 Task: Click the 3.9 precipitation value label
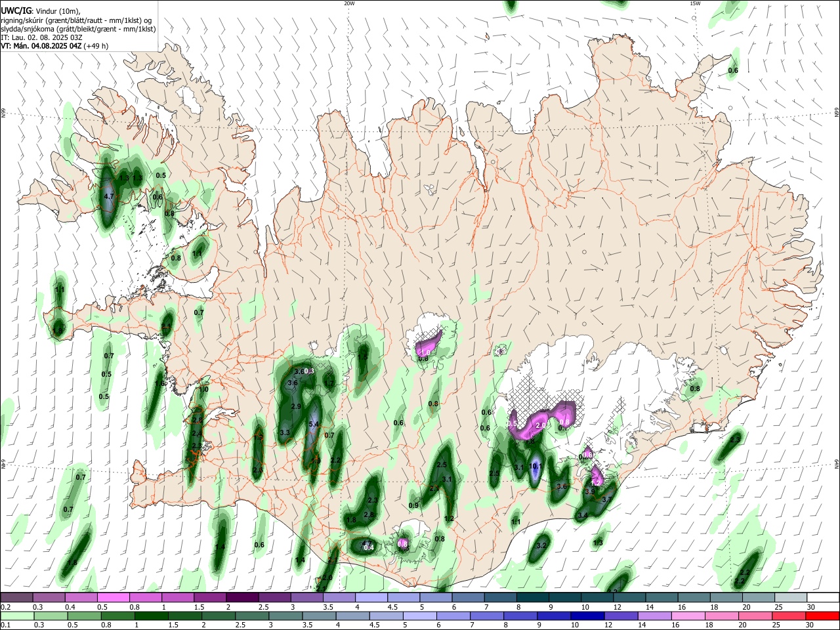(590, 492)
